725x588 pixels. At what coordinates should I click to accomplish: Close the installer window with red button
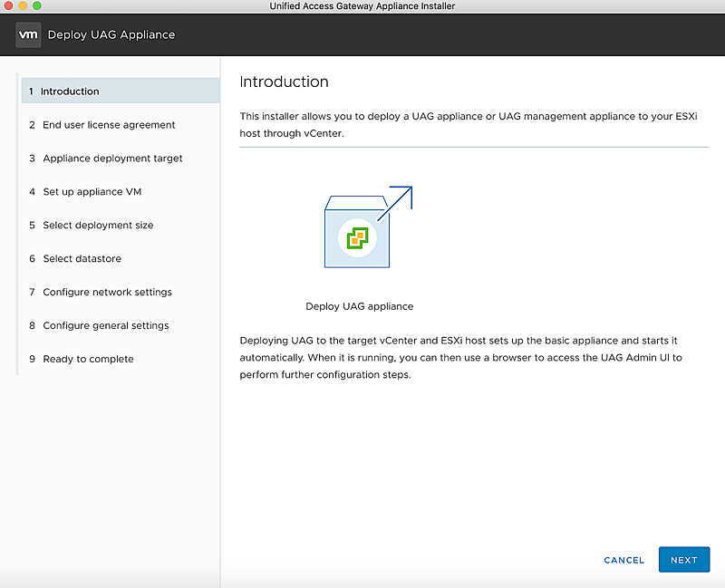(x=8, y=6)
